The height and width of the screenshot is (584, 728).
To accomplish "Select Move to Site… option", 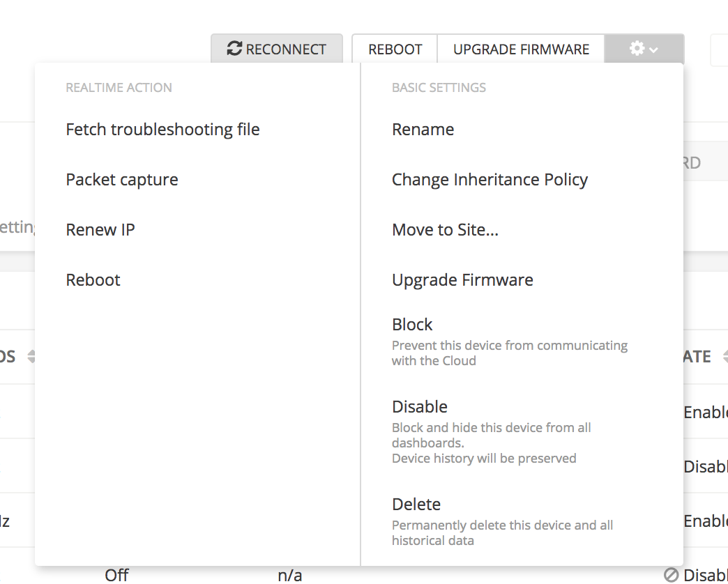I will coord(445,230).
